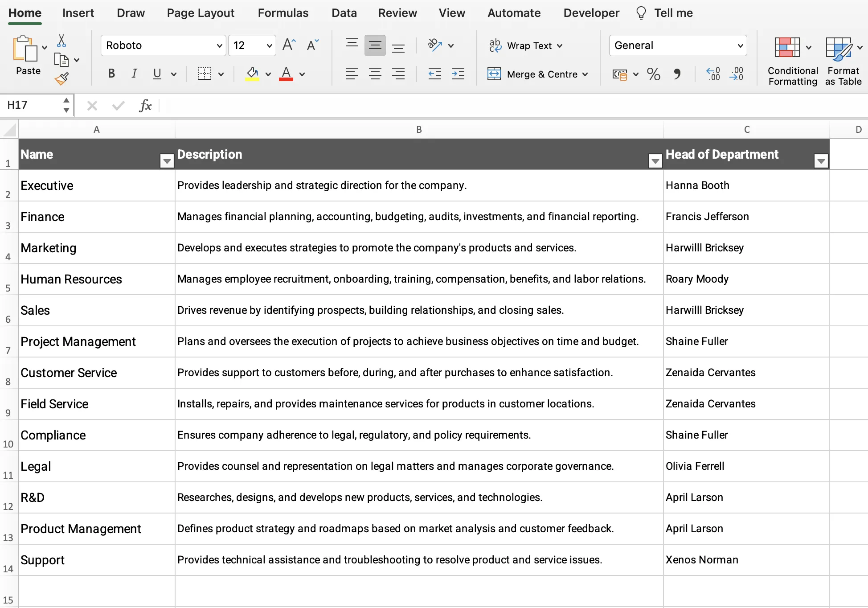Click the Increase Indent icon
This screenshot has height=608, width=868.
click(x=458, y=74)
